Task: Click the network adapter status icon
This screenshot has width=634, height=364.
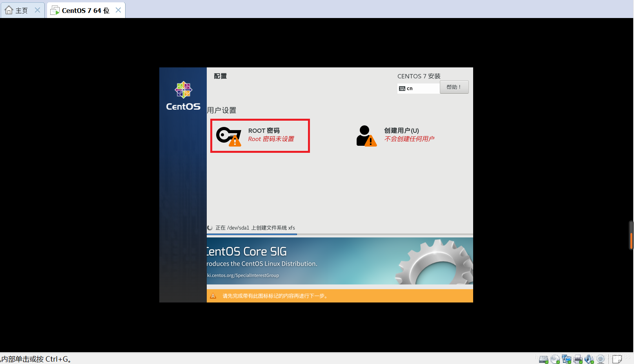Action: click(567, 359)
